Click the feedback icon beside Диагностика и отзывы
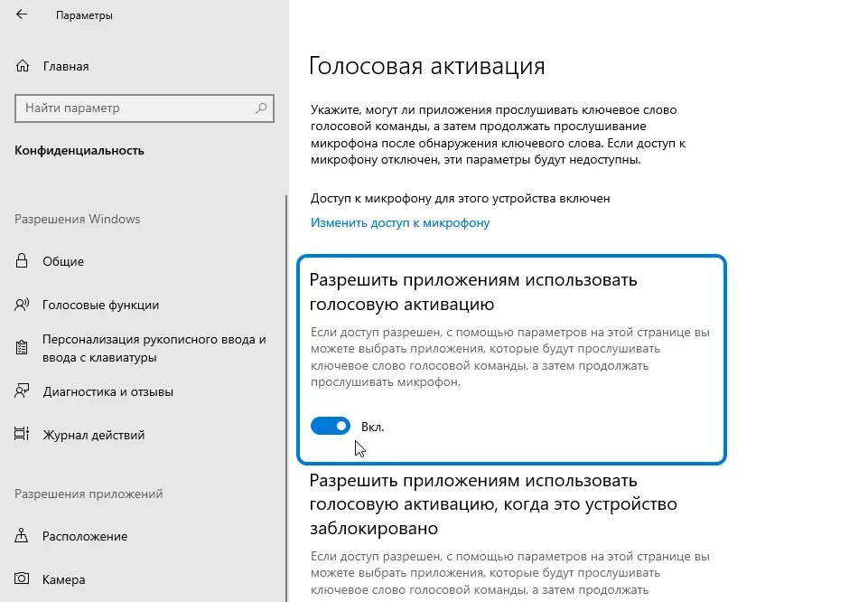The image size is (868, 602). click(22, 391)
